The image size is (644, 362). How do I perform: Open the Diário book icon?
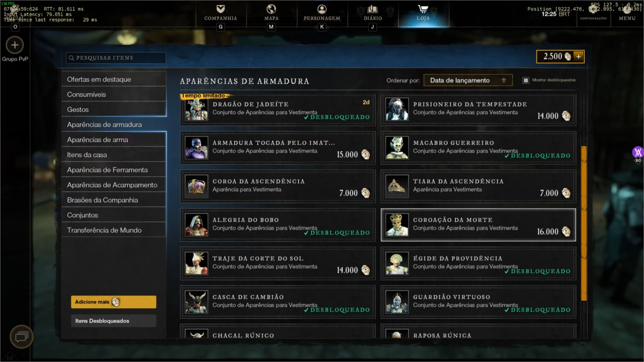[372, 9]
